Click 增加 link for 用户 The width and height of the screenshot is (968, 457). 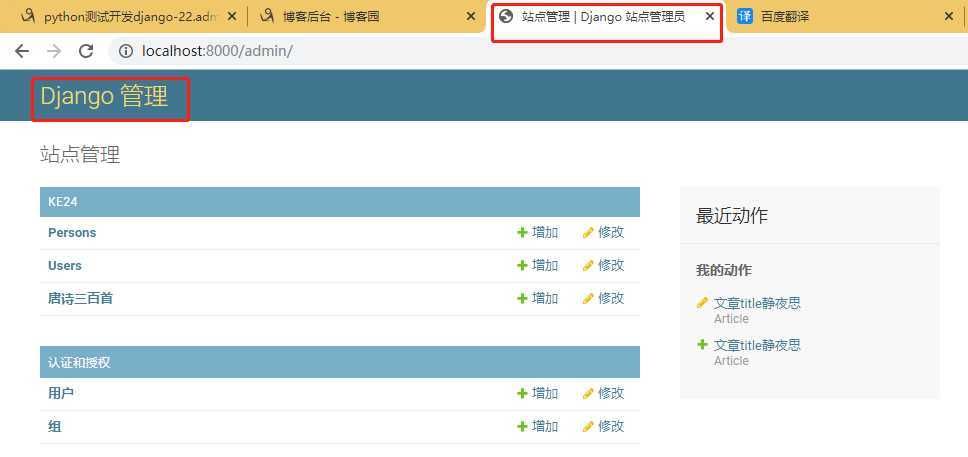545,393
